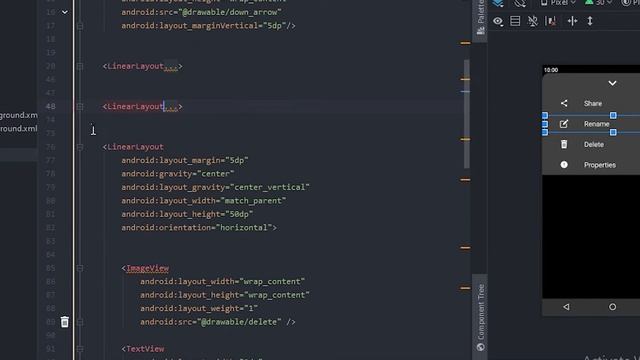
Task: Click the editor vertical scrollbar thumb
Action: tap(467, 114)
